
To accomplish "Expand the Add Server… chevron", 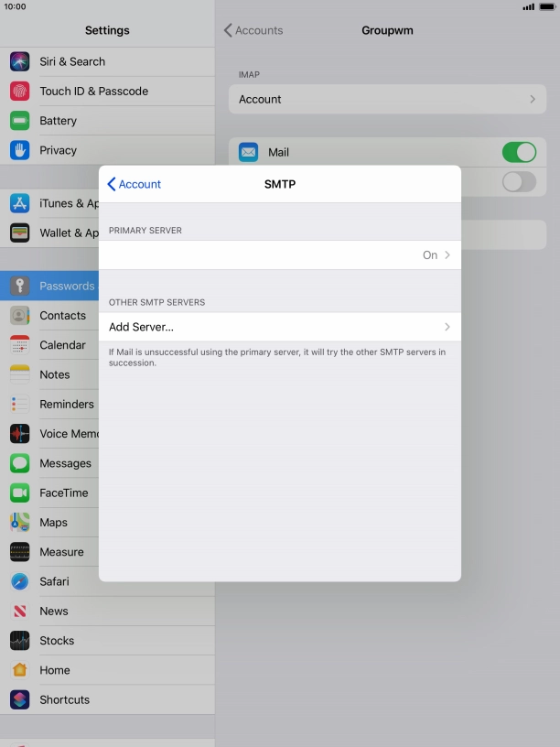I will pos(447,327).
